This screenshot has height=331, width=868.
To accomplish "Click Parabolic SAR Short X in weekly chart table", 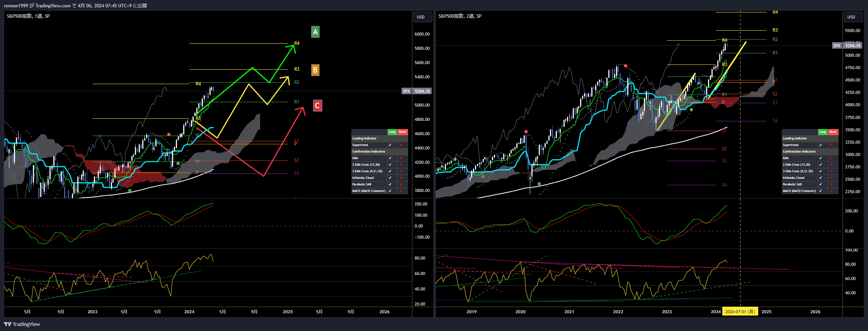I will pyautogui.click(x=401, y=184).
